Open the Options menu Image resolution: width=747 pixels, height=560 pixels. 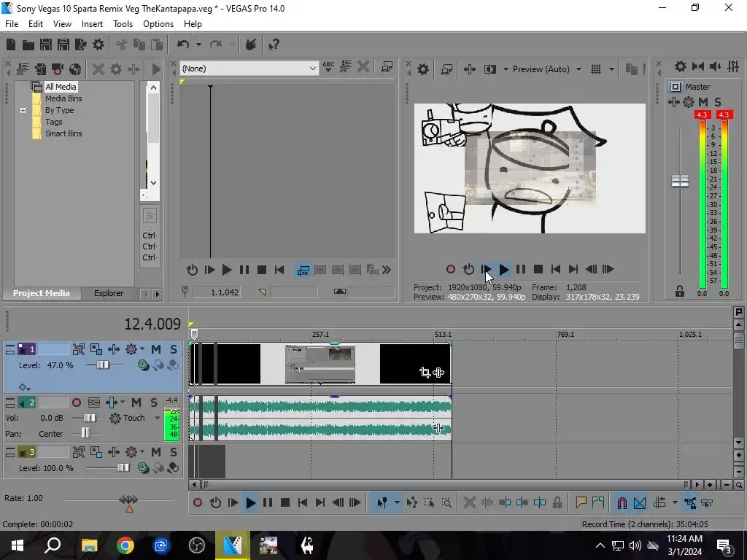point(158,24)
